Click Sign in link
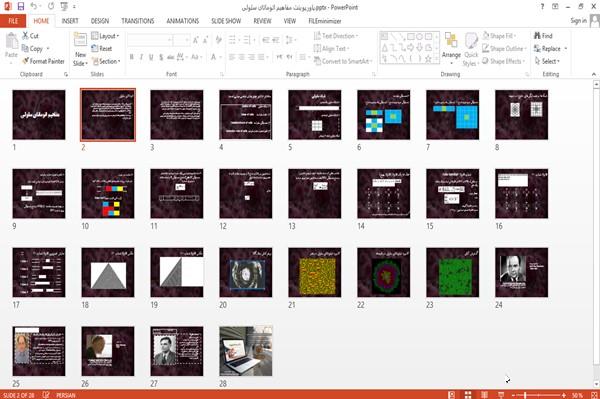The width and height of the screenshot is (600, 399). coord(578,21)
